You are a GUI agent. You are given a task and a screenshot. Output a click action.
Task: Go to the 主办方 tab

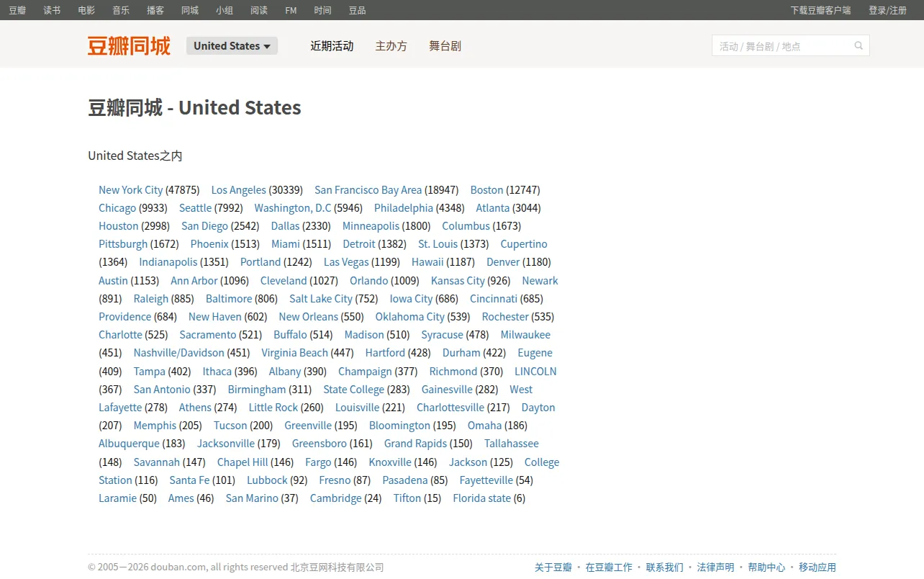[x=391, y=45]
